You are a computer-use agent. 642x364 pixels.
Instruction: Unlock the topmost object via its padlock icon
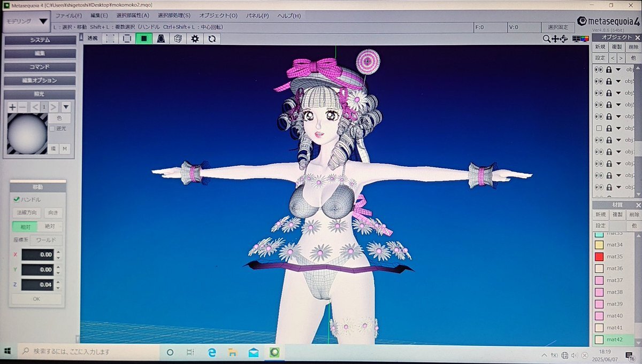tap(609, 69)
